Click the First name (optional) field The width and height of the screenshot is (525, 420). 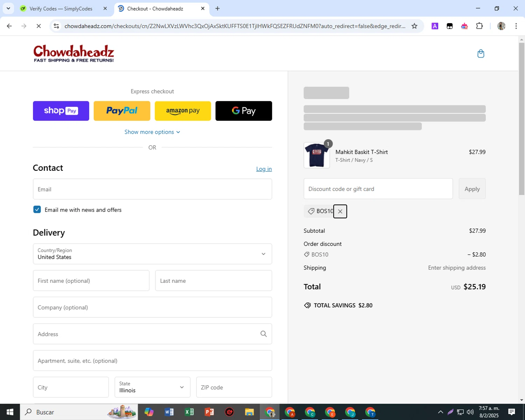(91, 280)
